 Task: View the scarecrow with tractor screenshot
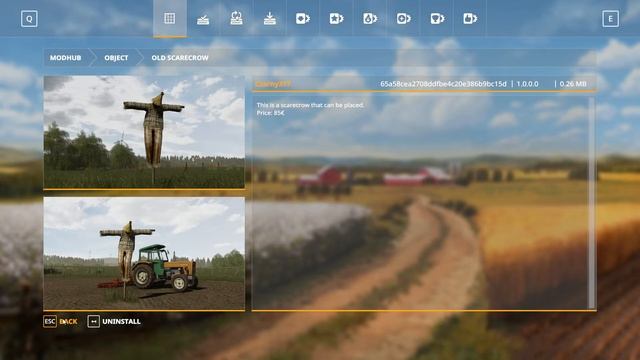pos(144,253)
